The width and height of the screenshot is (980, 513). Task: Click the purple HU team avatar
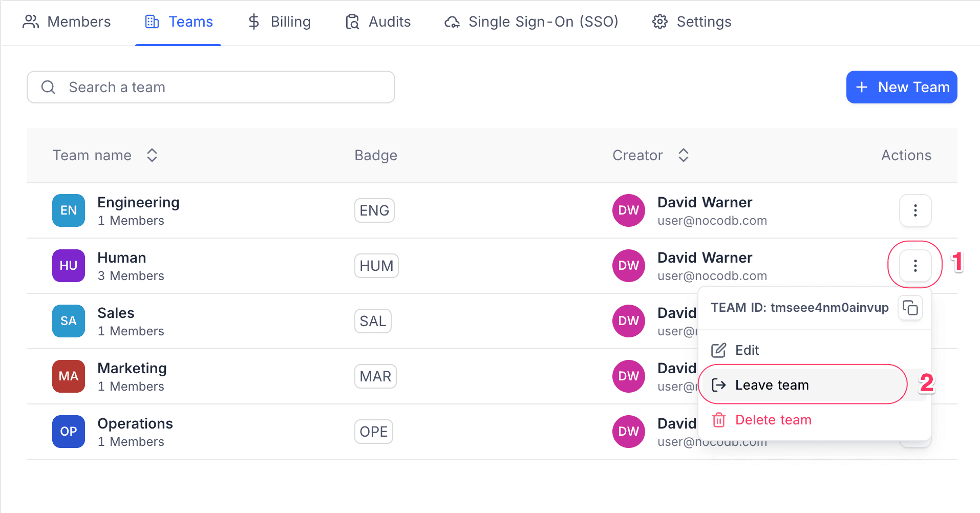pos(69,266)
